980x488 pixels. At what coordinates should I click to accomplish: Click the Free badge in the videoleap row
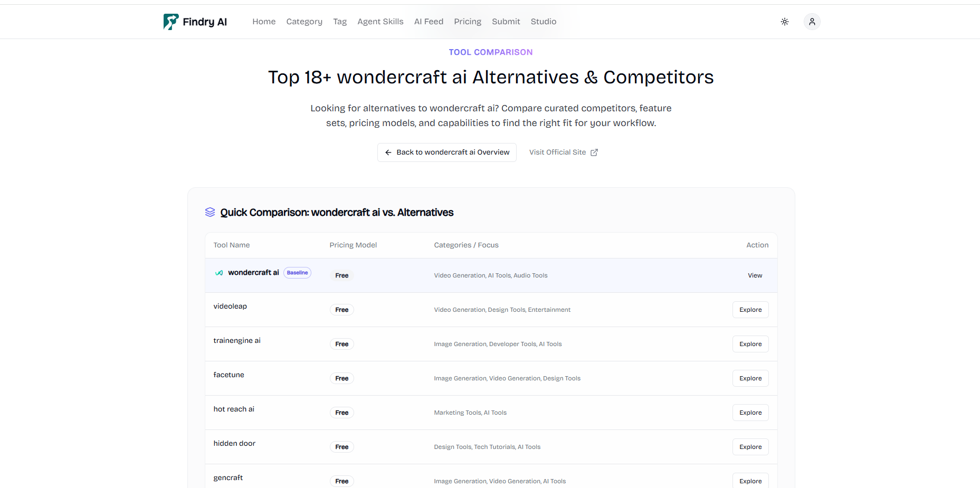(342, 310)
